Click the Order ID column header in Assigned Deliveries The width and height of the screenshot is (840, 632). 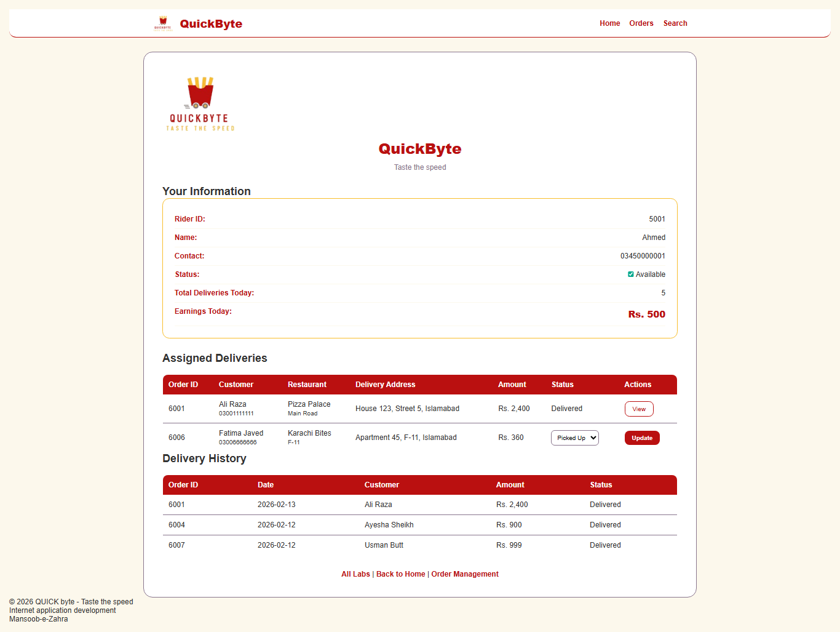(x=183, y=384)
